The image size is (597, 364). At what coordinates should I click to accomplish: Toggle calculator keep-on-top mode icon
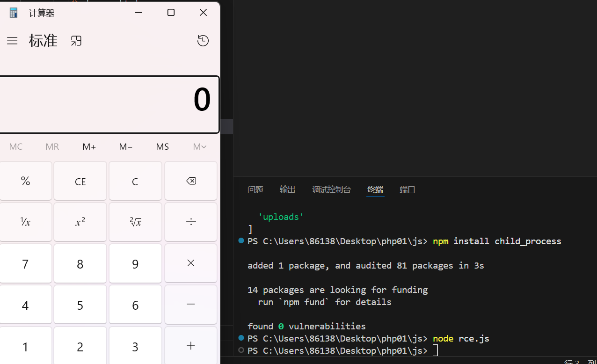76,41
